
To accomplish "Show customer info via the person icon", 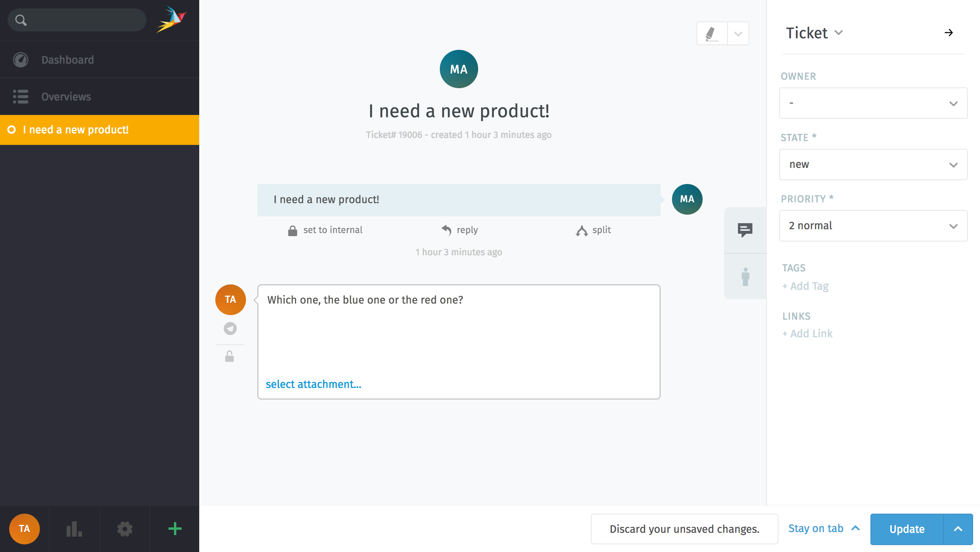I will pyautogui.click(x=744, y=277).
